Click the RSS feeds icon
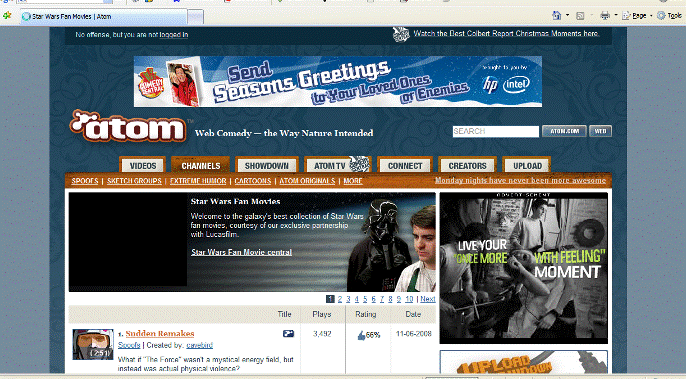The width and height of the screenshot is (686, 379). tap(580, 16)
